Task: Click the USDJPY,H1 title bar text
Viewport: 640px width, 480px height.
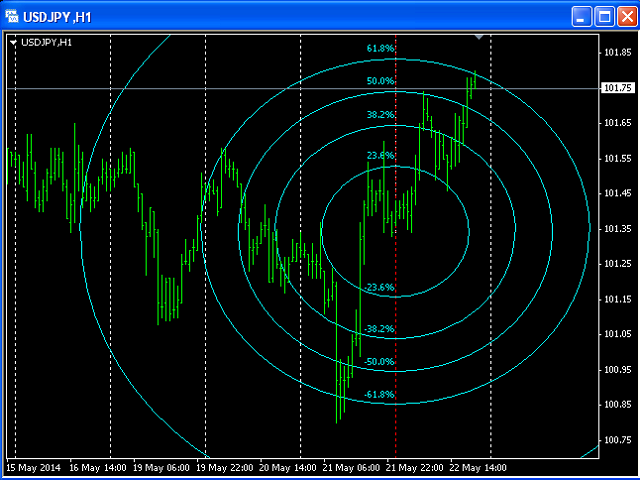Action: 57,17
